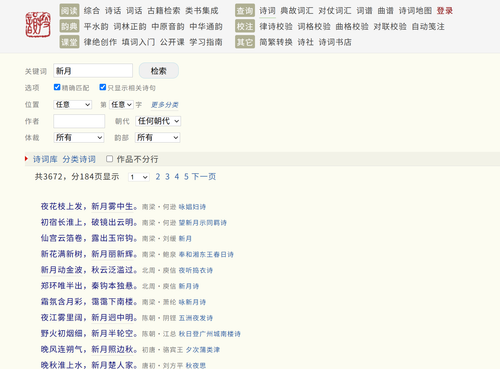This screenshot has width=500, height=369.
Task: Click the 阅读 category badge
Action: pos(69,10)
